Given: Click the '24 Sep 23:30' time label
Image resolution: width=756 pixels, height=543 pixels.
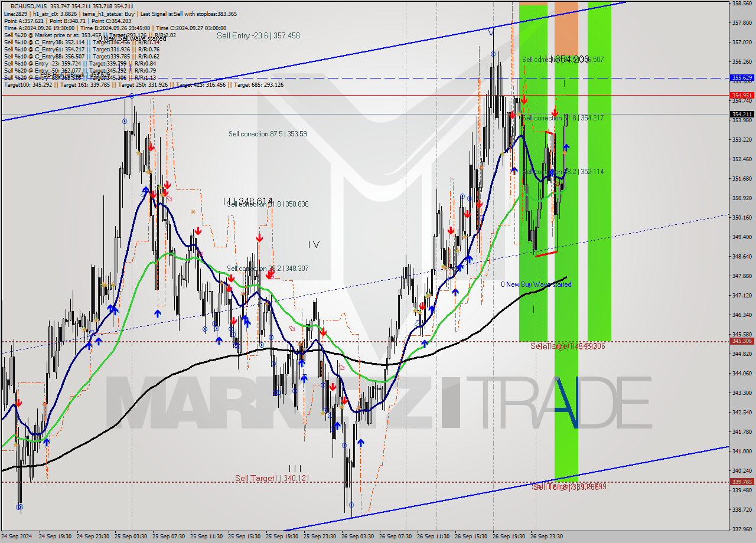Looking at the screenshot, I should pos(93,537).
